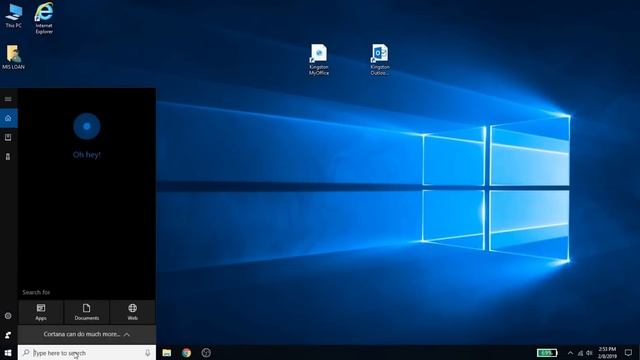Open the MIS LOAN folder icon

tap(13, 57)
